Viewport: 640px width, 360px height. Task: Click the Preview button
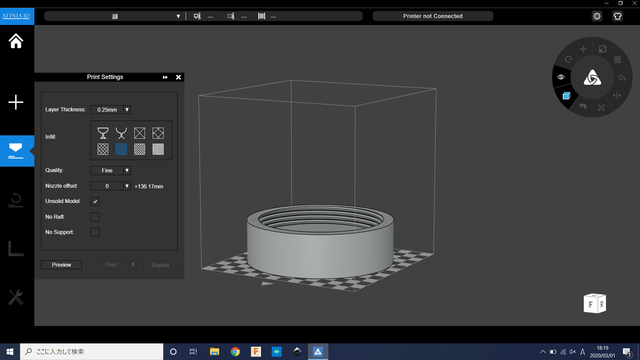61,265
